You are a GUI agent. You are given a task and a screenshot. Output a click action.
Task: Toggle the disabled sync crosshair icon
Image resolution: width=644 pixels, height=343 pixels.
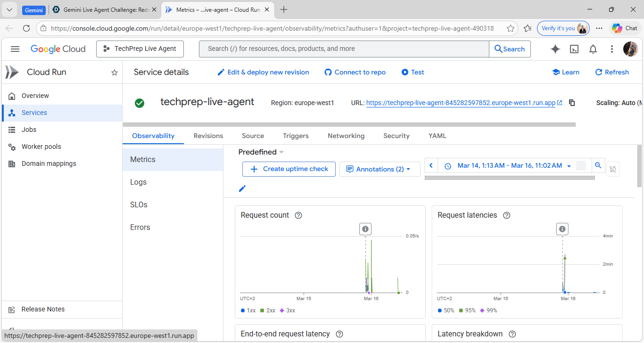pos(612,169)
